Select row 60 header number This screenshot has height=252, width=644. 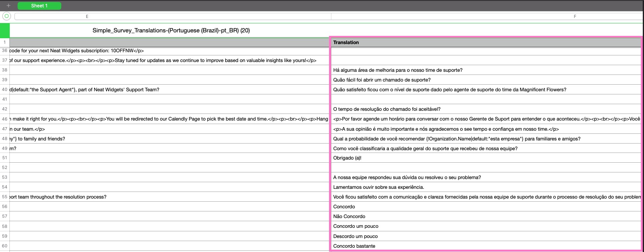click(x=5, y=246)
